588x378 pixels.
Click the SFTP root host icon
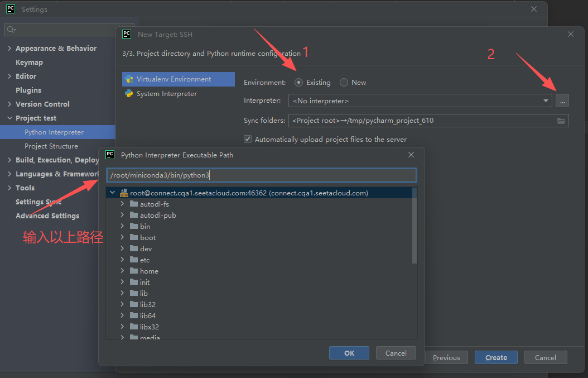pyautogui.click(x=124, y=193)
